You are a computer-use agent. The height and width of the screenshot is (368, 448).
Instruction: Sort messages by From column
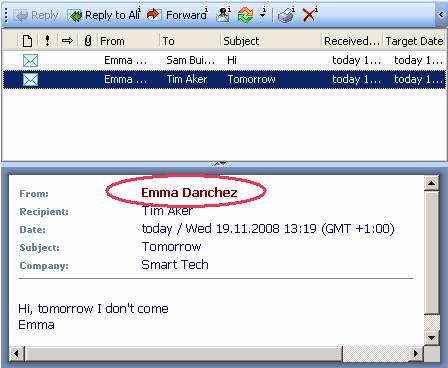pos(129,41)
